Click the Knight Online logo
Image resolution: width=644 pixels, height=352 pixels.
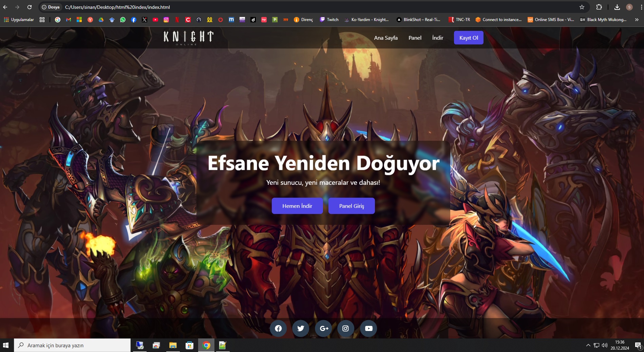click(188, 38)
